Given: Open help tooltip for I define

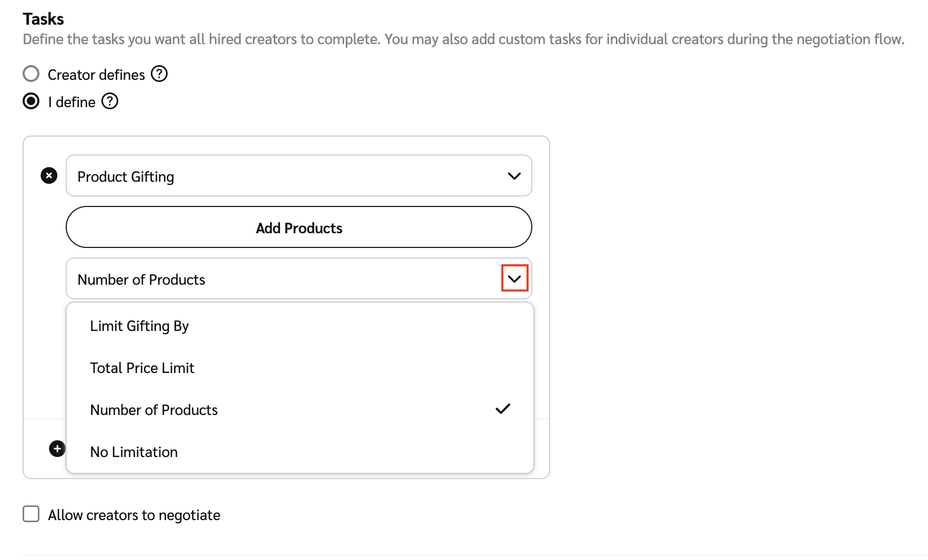Looking at the screenshot, I should [110, 101].
